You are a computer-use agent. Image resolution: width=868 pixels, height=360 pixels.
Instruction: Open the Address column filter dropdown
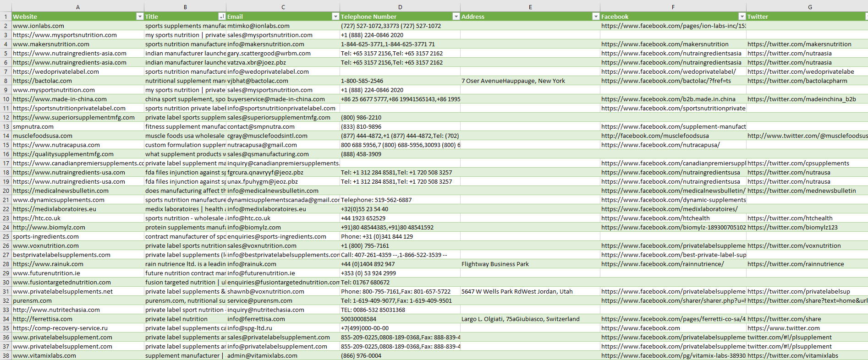point(596,16)
